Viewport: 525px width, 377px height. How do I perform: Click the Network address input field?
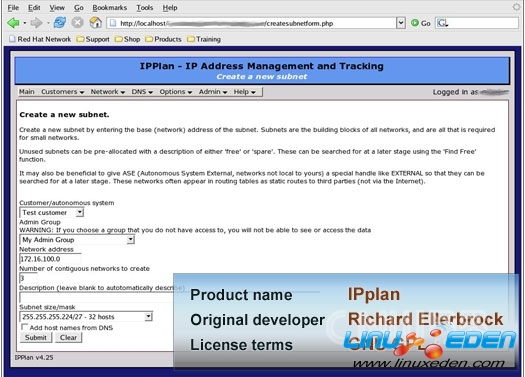coord(50,259)
